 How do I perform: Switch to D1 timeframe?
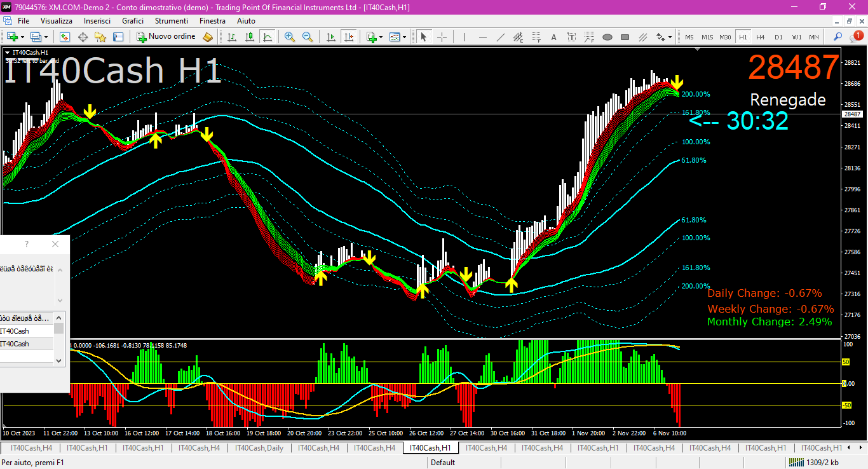[778, 37]
